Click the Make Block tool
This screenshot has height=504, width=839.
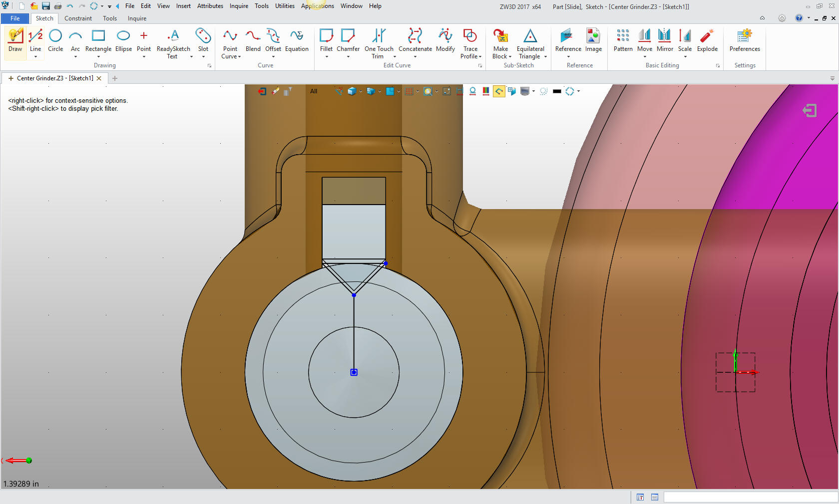pyautogui.click(x=501, y=44)
